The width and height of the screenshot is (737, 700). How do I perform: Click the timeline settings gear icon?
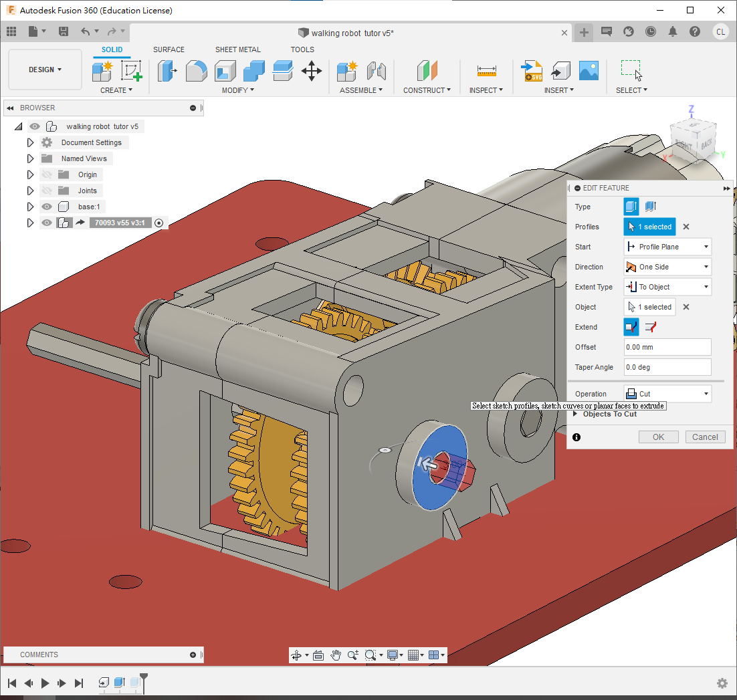[722, 683]
